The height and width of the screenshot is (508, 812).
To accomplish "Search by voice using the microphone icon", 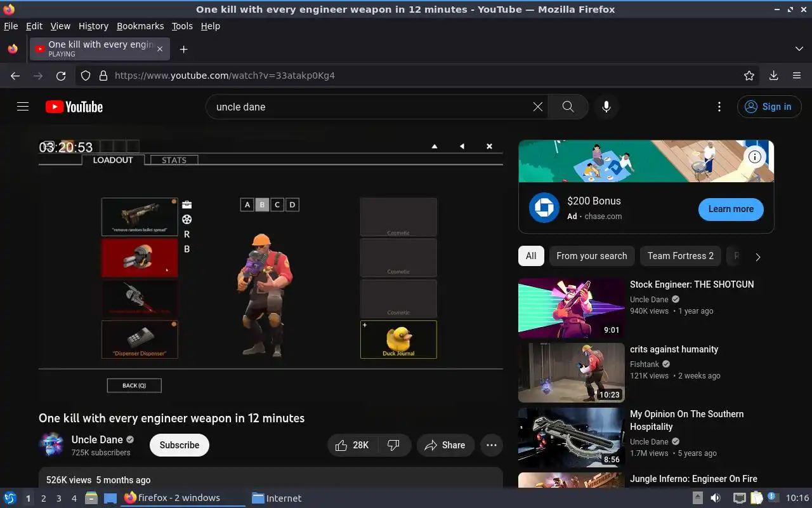I will coord(606,107).
